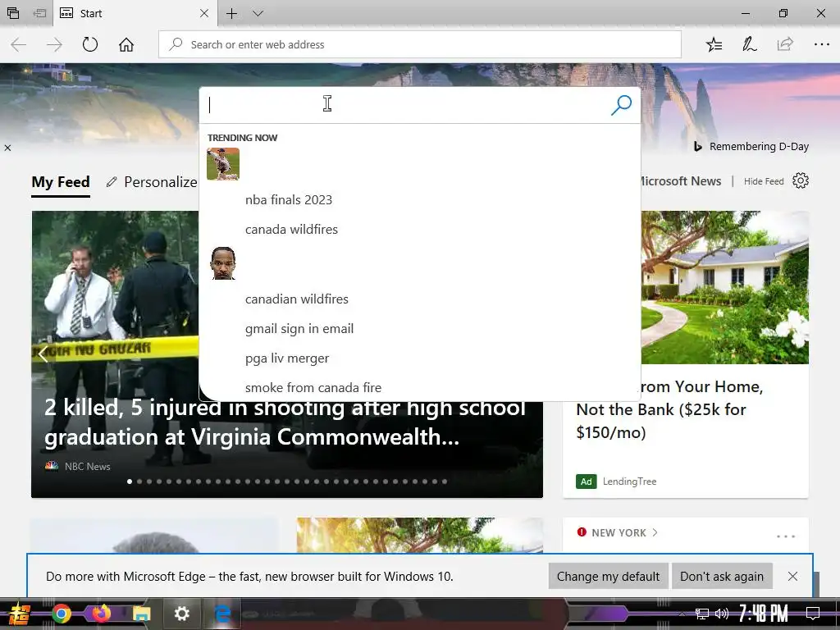Image resolution: width=840 pixels, height=630 pixels.
Task: Launch Firefox from the taskbar
Action: [x=101, y=613]
